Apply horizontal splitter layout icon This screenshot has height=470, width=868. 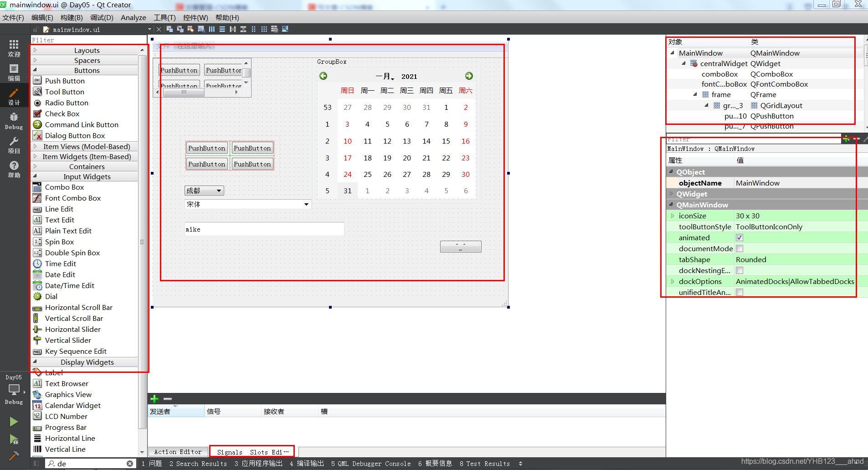point(233,29)
